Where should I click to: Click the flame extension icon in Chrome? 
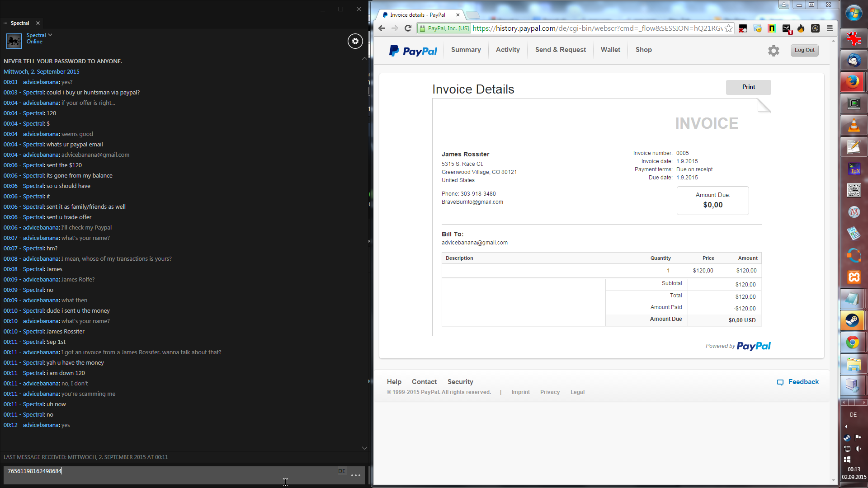coord(801,28)
